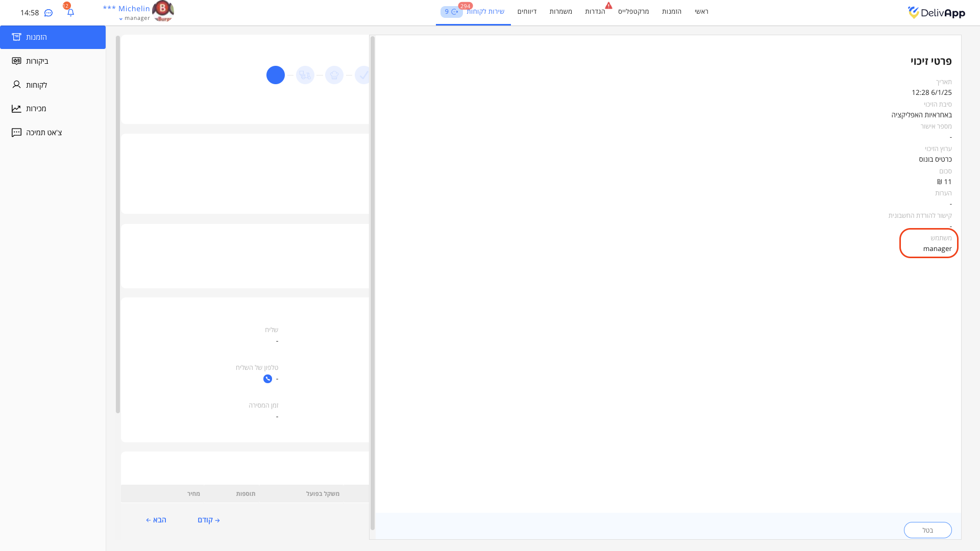Image resolution: width=980 pixels, height=551 pixels.
Task: Click the chef hat preparation step icon
Action: 334,75
